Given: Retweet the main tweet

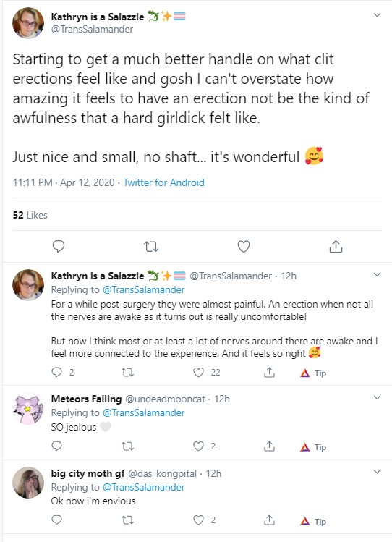Looking at the screenshot, I should click(x=151, y=247).
